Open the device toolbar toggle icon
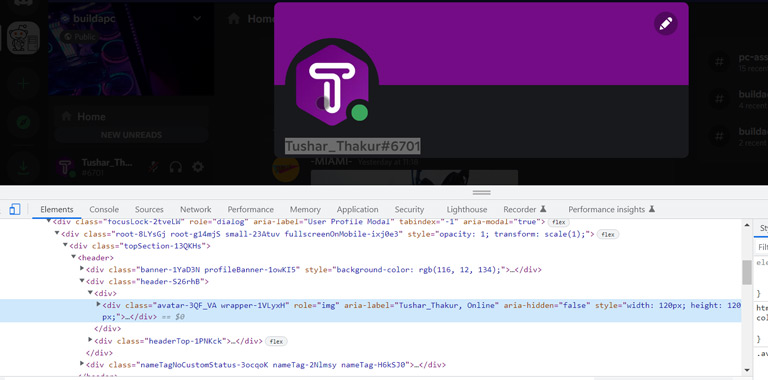The width and height of the screenshot is (768, 380). 15,209
